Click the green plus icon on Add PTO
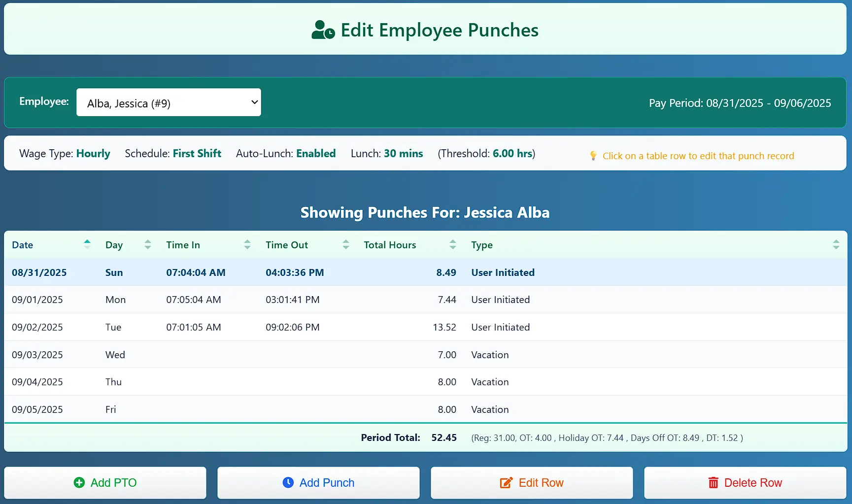Viewport: 852px width, 504px height. pos(79,483)
